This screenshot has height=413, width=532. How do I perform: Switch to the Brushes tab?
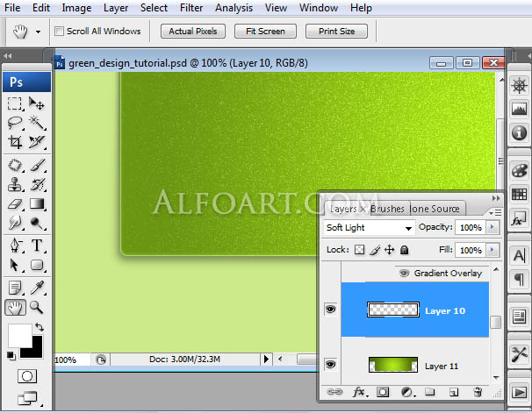[387, 209]
